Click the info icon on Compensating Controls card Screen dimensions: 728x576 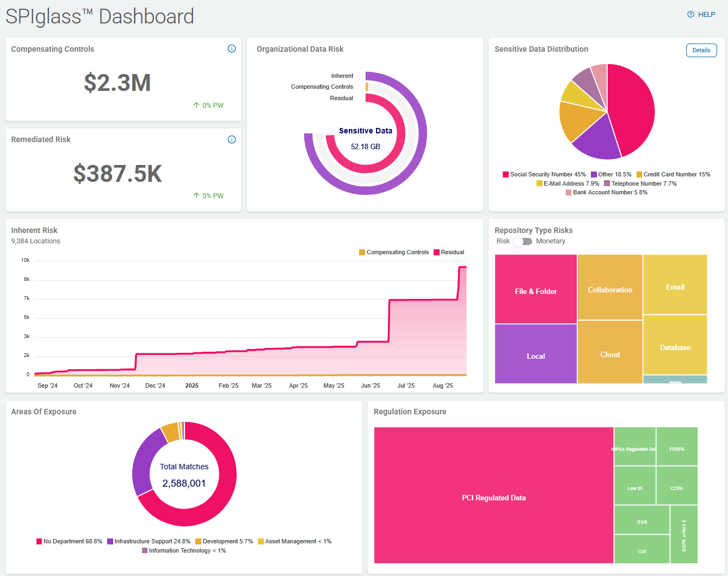pyautogui.click(x=231, y=48)
